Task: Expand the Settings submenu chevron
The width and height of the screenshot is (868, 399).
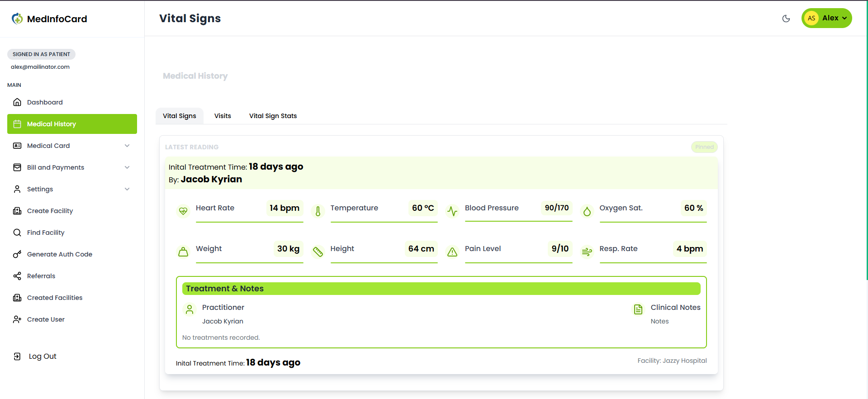Action: coord(127,189)
